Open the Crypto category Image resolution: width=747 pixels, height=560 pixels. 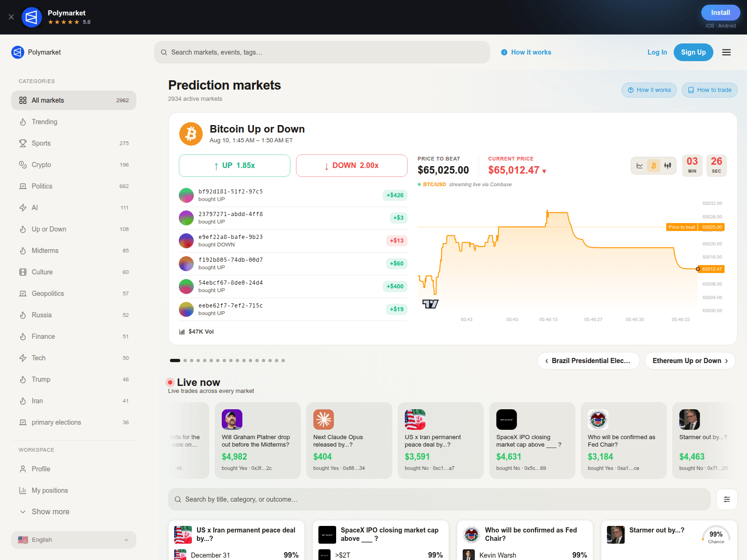click(74, 165)
